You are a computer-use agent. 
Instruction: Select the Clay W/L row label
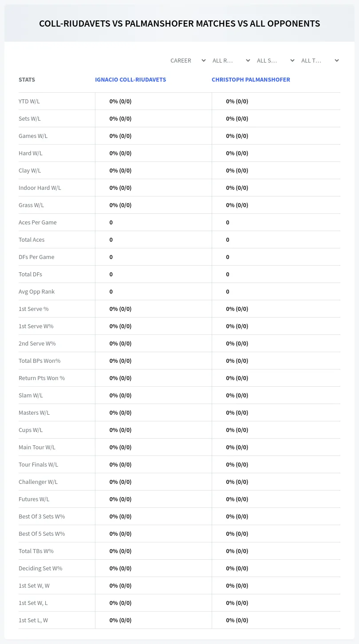tap(30, 170)
